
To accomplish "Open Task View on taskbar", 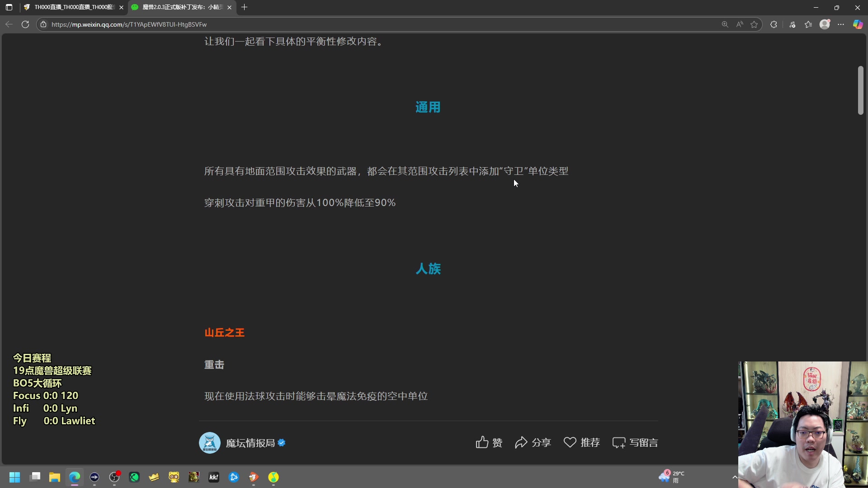I will (x=35, y=477).
